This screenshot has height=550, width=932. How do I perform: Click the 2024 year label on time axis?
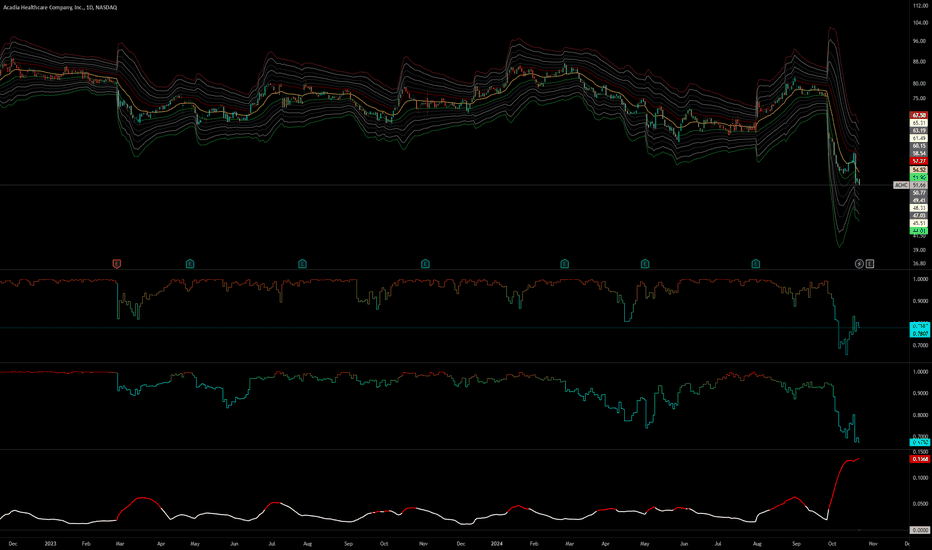click(497, 543)
